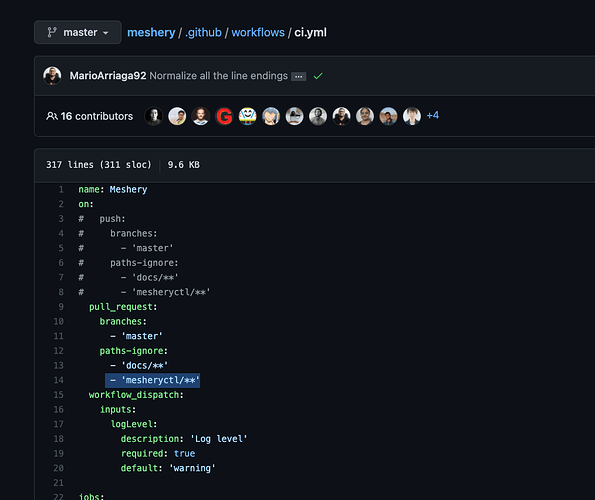Select line number 14

(59, 380)
